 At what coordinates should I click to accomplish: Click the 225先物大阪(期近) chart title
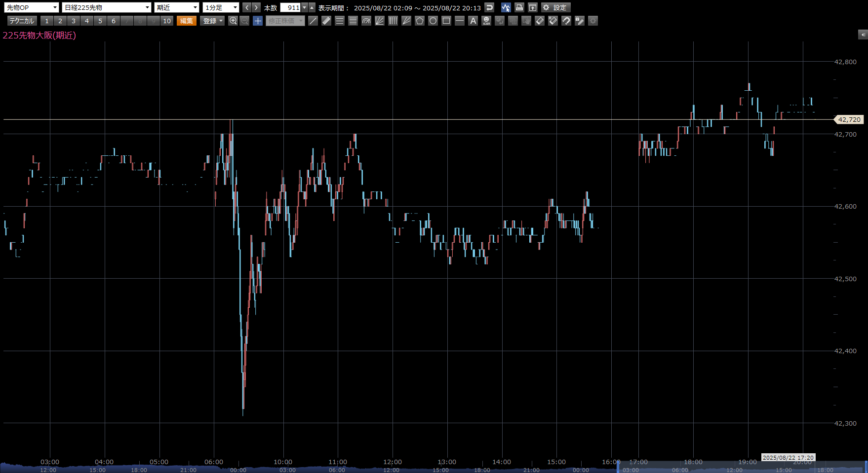(x=39, y=35)
